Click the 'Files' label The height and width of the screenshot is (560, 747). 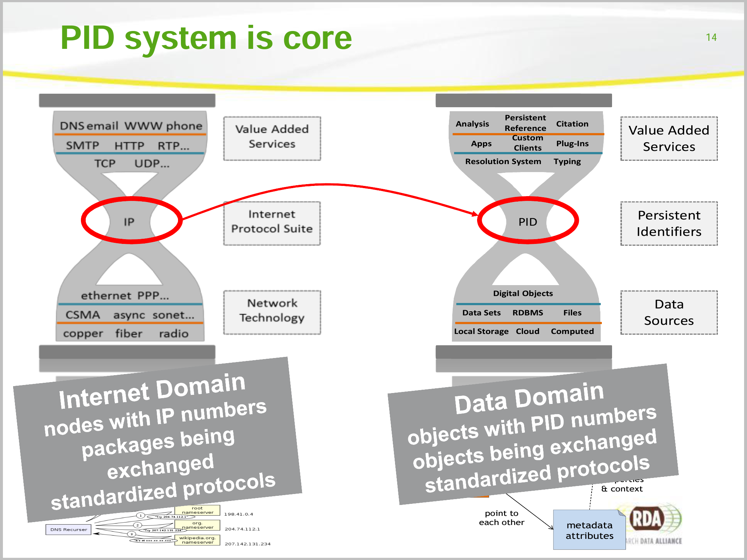[x=572, y=313]
